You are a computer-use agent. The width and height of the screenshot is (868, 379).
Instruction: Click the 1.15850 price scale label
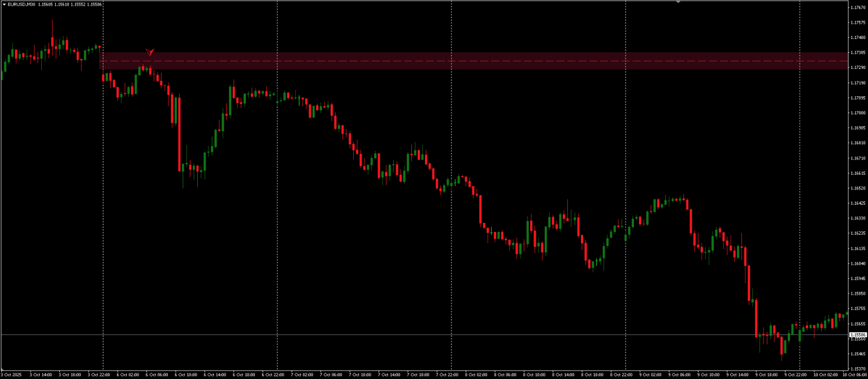(x=857, y=294)
